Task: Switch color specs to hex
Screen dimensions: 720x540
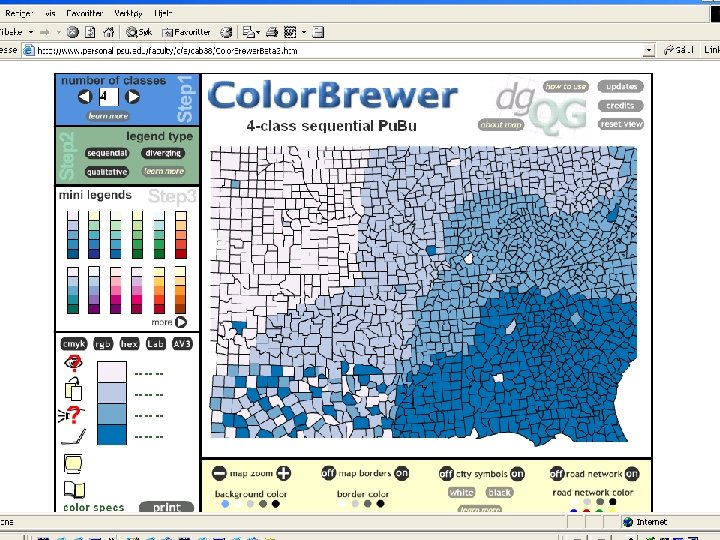Action: tap(129, 344)
